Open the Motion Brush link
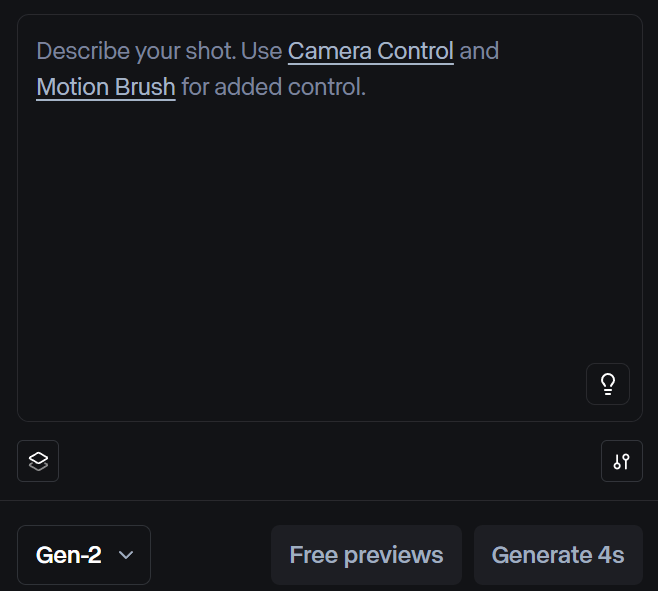This screenshot has height=591, width=658. coord(106,87)
